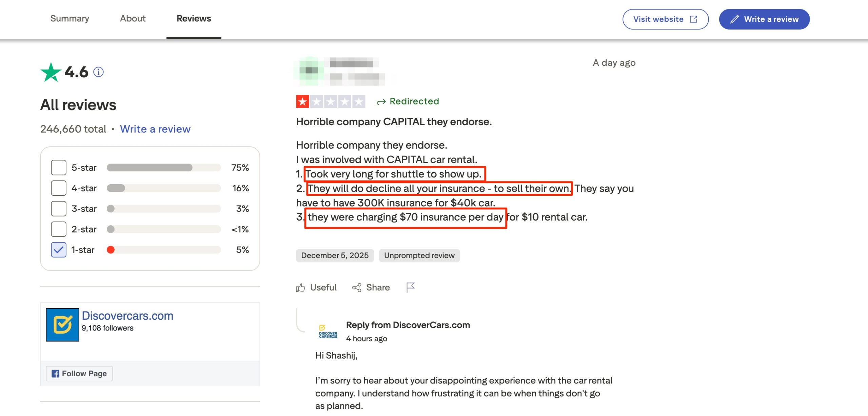
Task: Click the DiscoverCars reply avatar logo
Action: tap(328, 332)
